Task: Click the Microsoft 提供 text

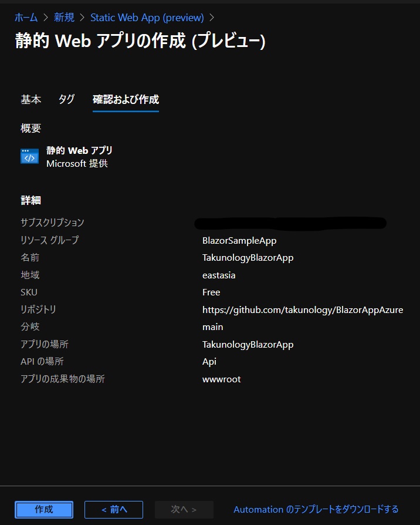Action: [x=77, y=163]
